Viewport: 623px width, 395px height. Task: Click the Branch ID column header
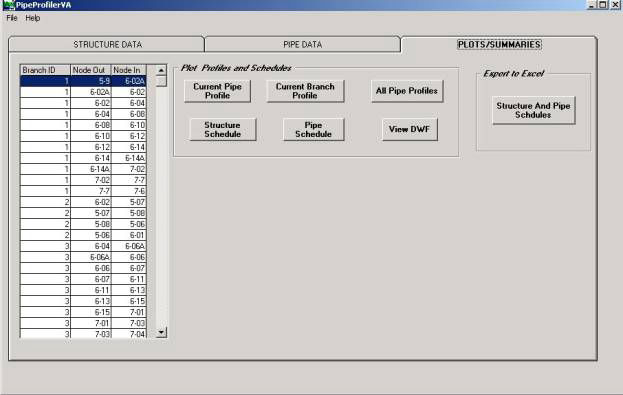click(x=45, y=70)
